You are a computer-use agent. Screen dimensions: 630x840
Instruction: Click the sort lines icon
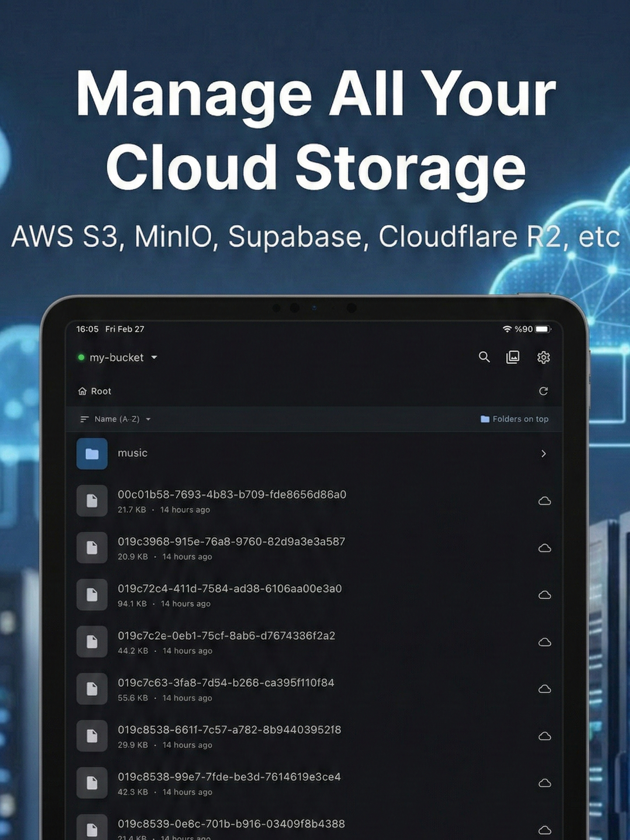(84, 419)
